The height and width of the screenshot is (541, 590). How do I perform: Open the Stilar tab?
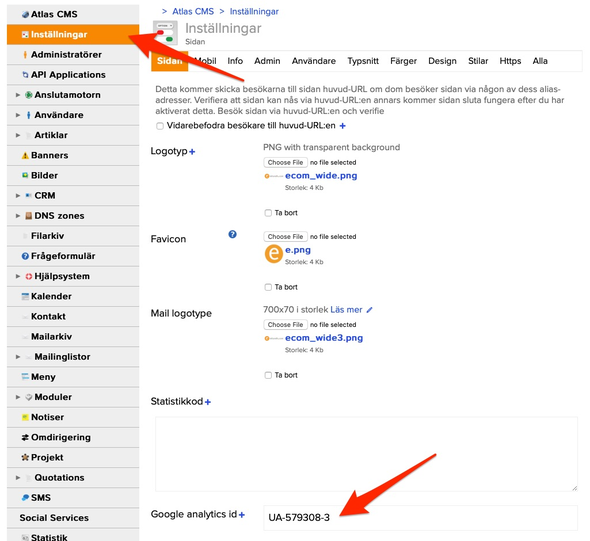[x=478, y=61]
